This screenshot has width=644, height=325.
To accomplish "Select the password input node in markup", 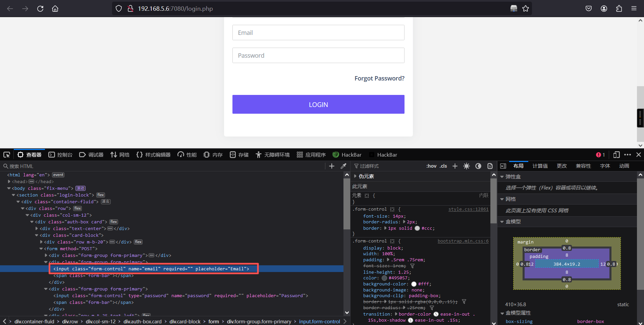I will pyautogui.click(x=180, y=295).
